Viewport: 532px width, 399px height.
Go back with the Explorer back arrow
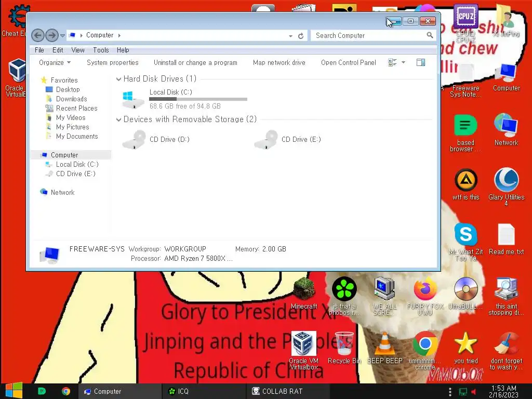coord(37,35)
